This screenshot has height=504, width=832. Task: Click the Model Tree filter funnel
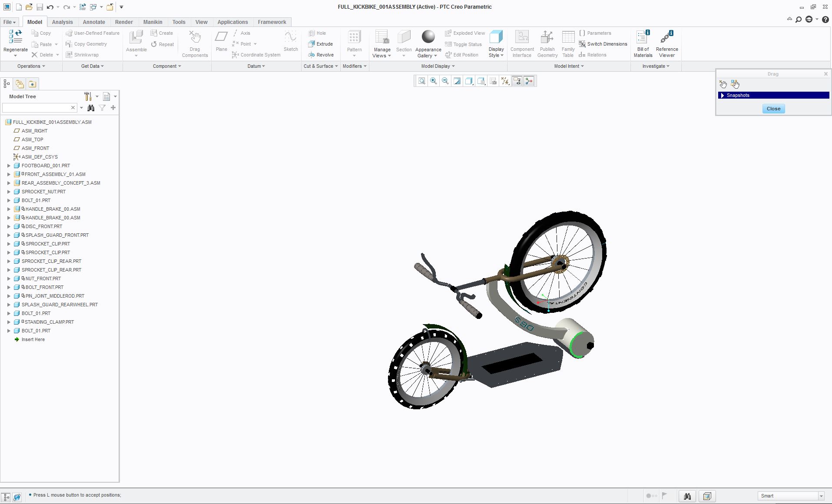click(102, 108)
